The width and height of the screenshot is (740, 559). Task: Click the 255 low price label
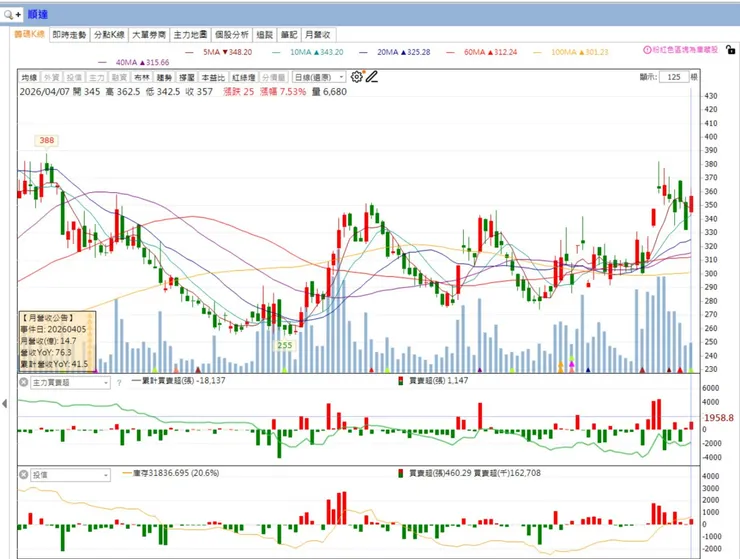click(x=285, y=345)
